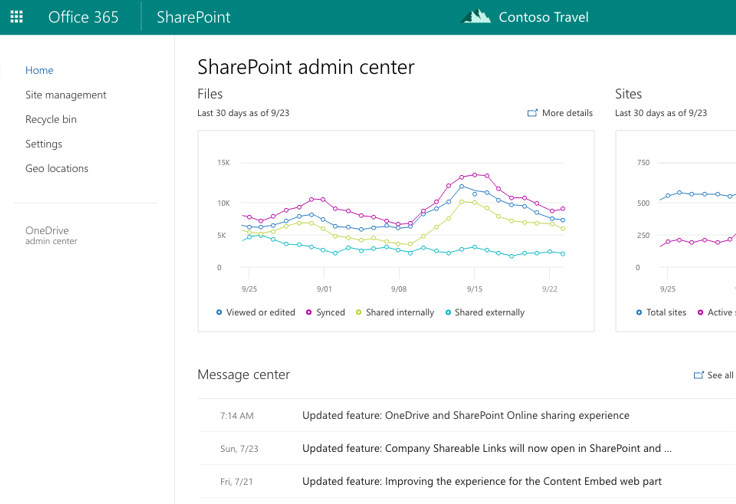This screenshot has width=736, height=504.
Task: Go to the Recycle bin page
Action: coord(51,120)
